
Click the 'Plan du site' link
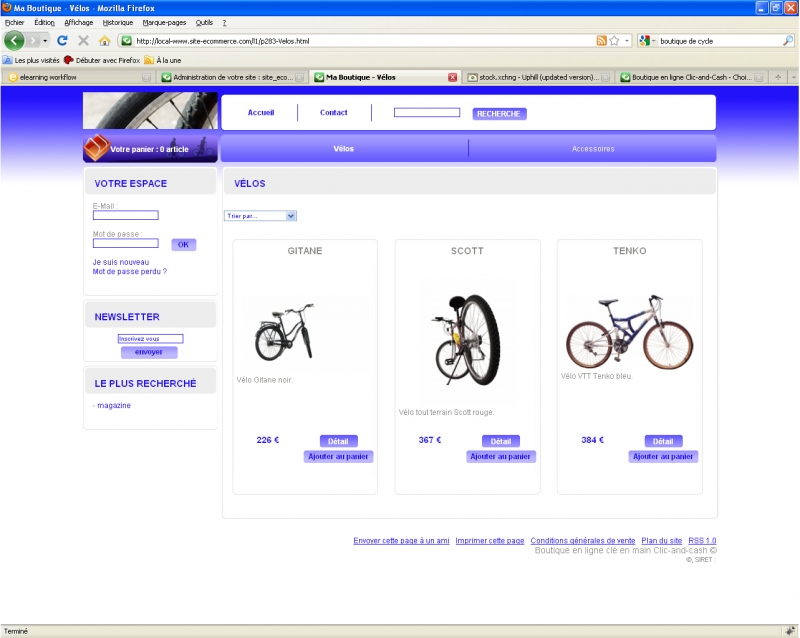coord(662,541)
